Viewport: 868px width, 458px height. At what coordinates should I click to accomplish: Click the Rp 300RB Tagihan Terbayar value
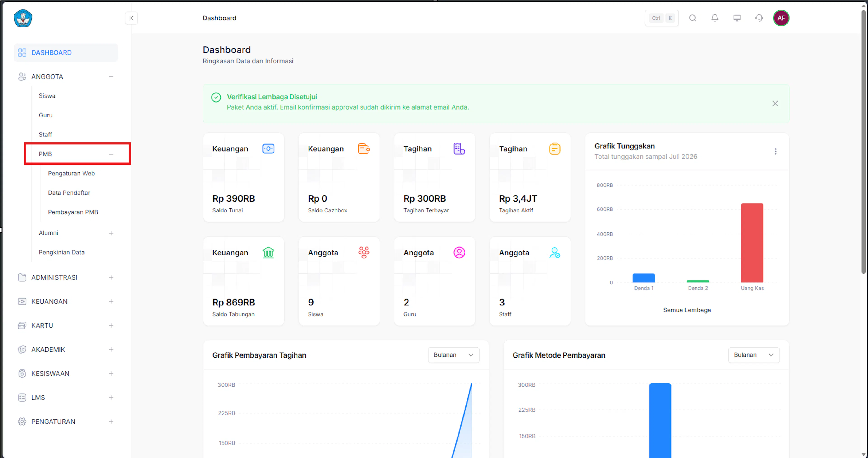coord(425,198)
